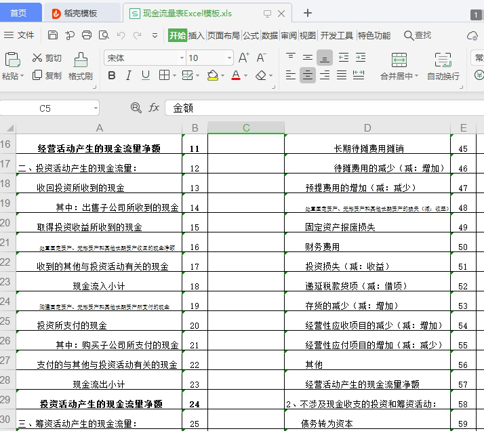
Task: Center text horizontally
Action: coord(308,75)
